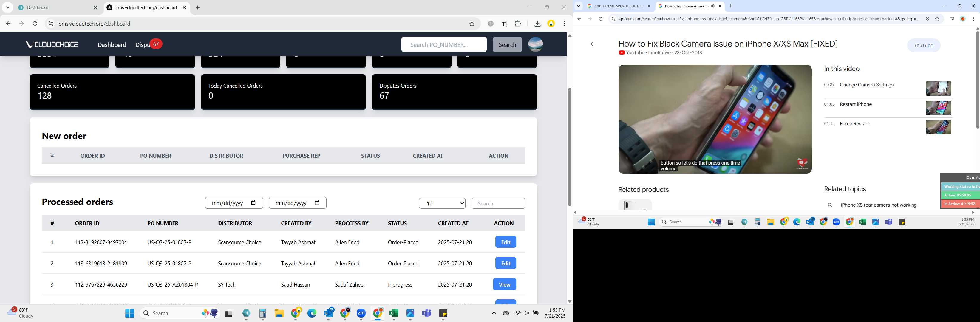
Task: Open a new tab in the Google window
Action: point(730,6)
